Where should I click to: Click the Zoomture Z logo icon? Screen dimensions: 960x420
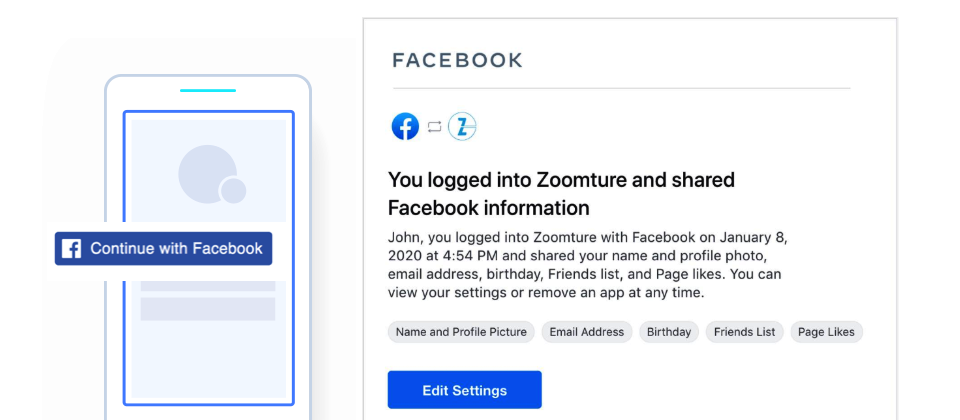click(462, 127)
